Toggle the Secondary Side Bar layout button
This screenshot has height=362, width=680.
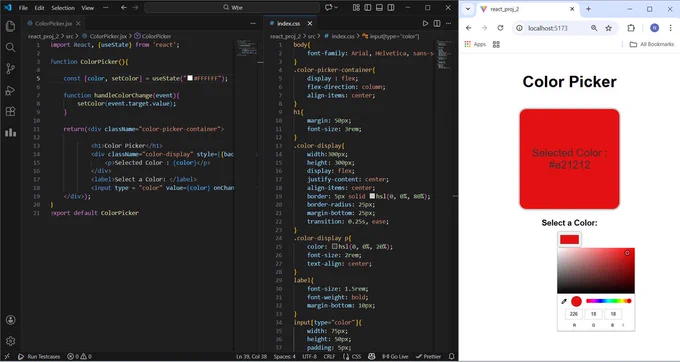391,7
